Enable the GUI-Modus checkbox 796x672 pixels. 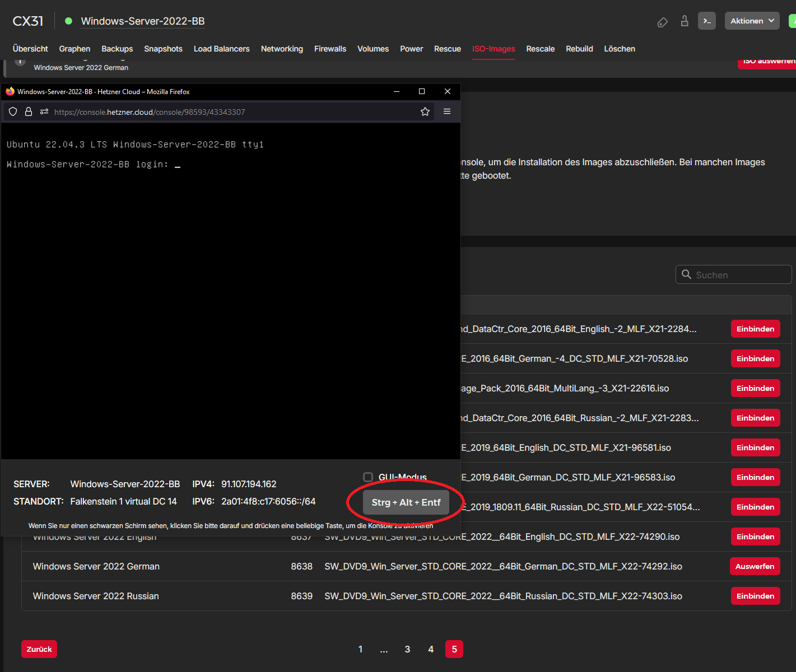[x=368, y=477]
